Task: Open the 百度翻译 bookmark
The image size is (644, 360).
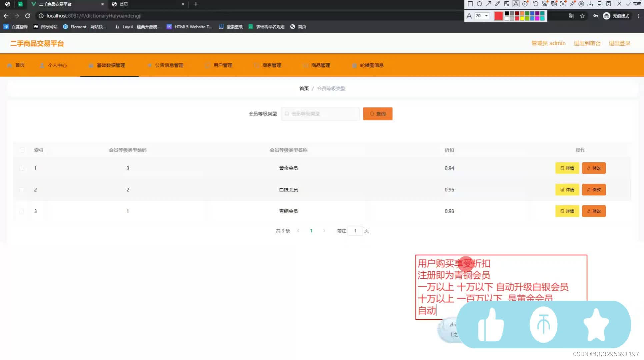Action: point(16,27)
